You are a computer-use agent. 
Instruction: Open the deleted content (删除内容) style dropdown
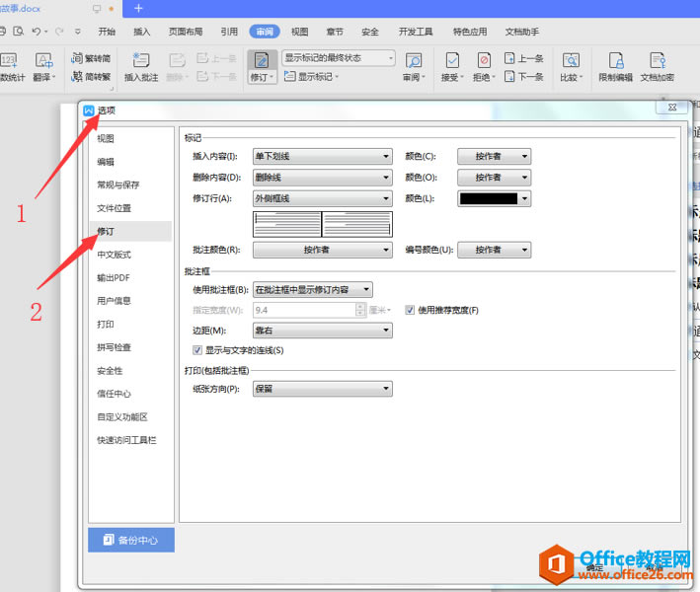pyautogui.click(x=322, y=178)
